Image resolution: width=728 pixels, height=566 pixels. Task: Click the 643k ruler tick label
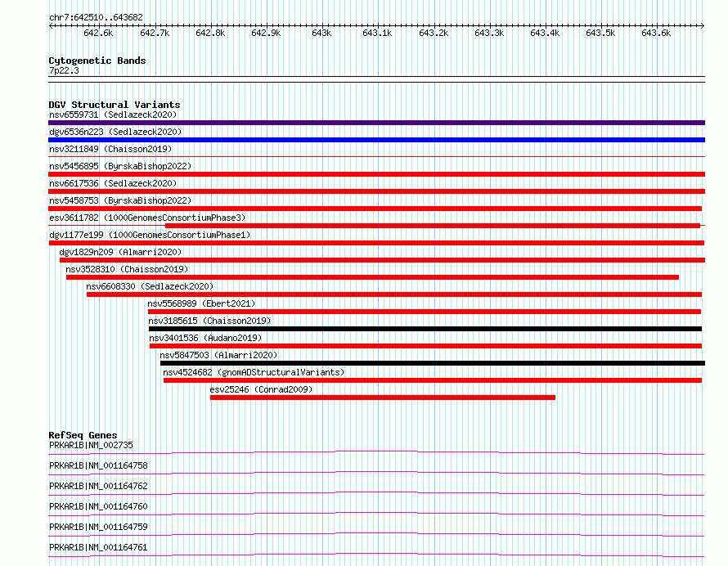coord(321,33)
